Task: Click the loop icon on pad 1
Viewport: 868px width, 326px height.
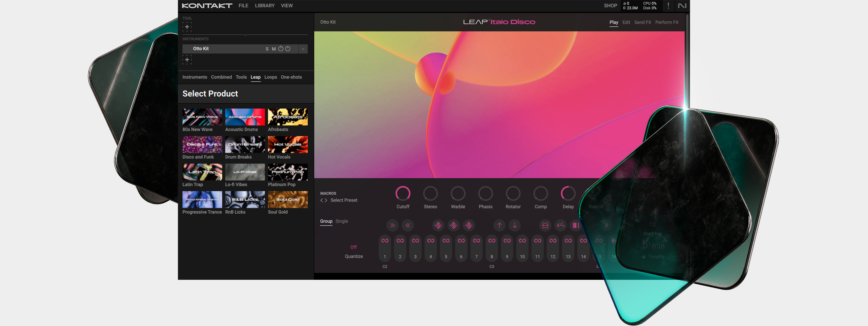Action: tap(385, 241)
